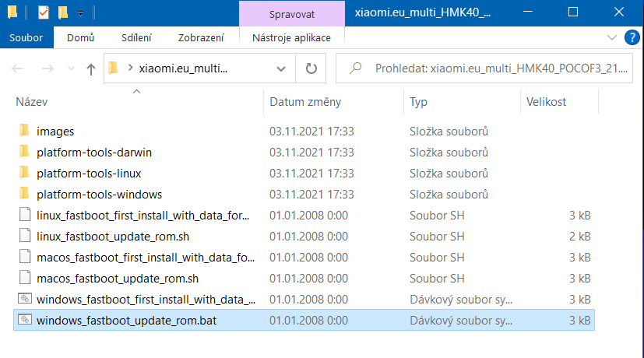Click the search magnifier icon
Image resolution: width=644 pixels, height=358 pixels.
click(x=355, y=68)
